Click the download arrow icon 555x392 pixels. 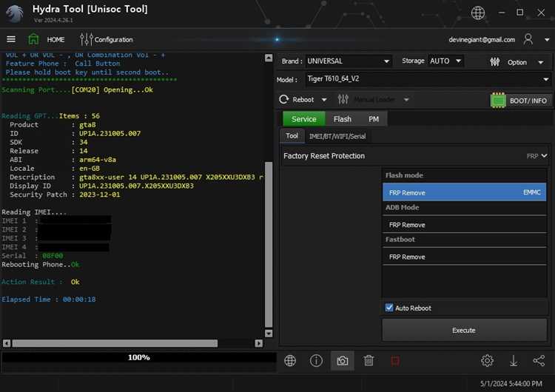click(x=514, y=361)
